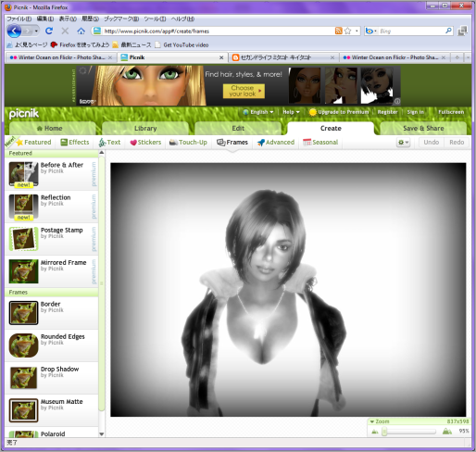Open the Seasonal calendar tool
Screen dimensions: 476x452
click(x=320, y=143)
